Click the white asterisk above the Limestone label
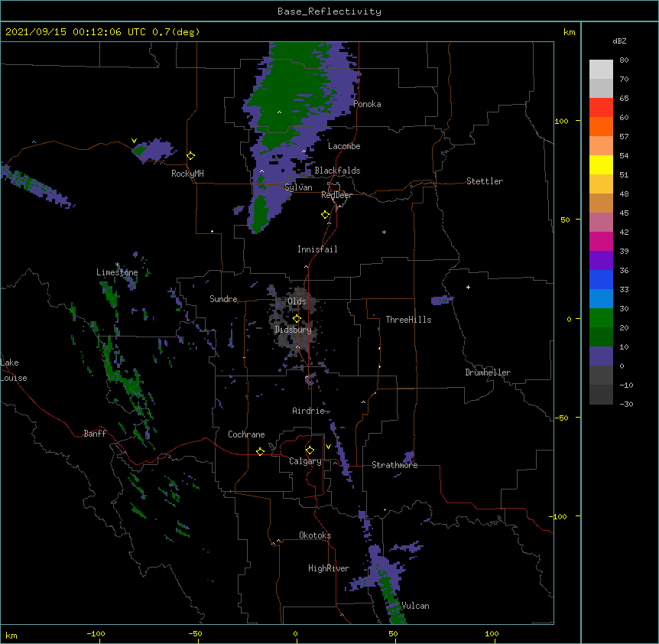Image resolution: width=659 pixels, height=644 pixels. click(118, 265)
